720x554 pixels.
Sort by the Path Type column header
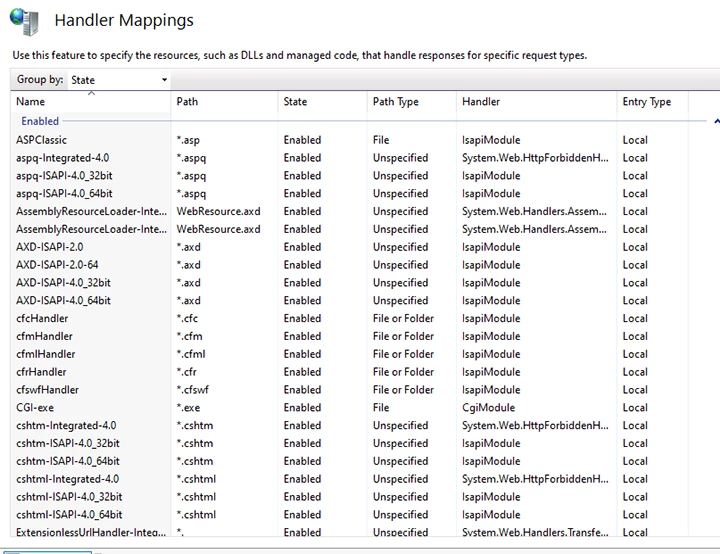pyautogui.click(x=396, y=102)
